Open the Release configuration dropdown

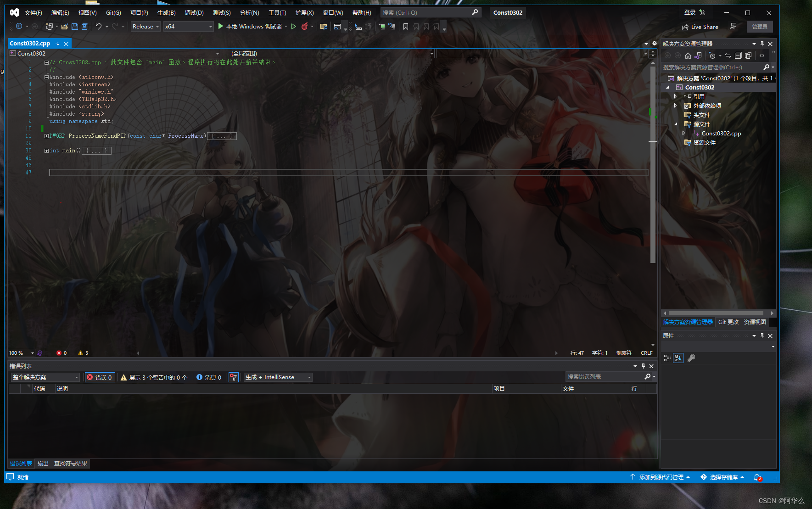tap(146, 27)
